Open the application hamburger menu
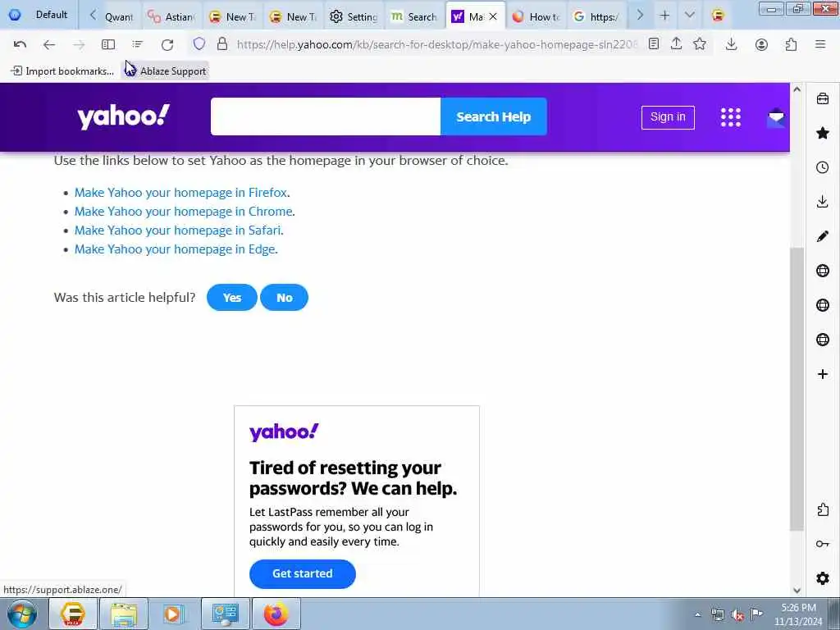Viewport: 840px width, 630px height. tap(820, 44)
